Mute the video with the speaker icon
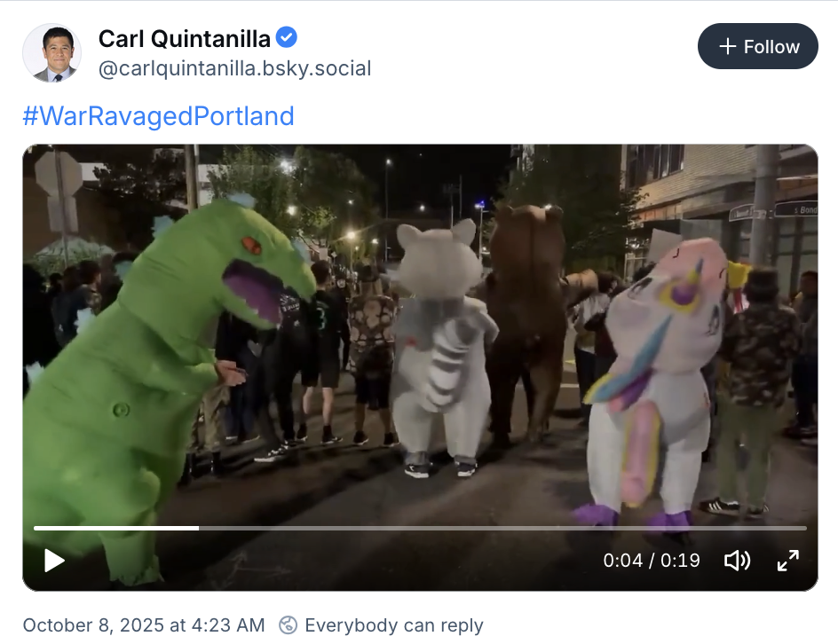Screen dimensions: 838x644 [737, 561]
